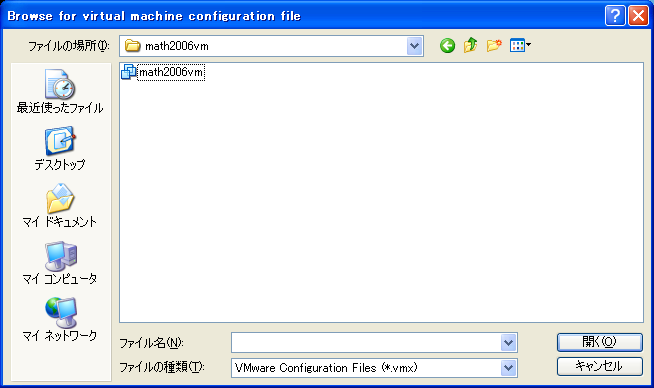654x388 pixels.
Task: Click the up one level folder icon
Action: click(470, 45)
